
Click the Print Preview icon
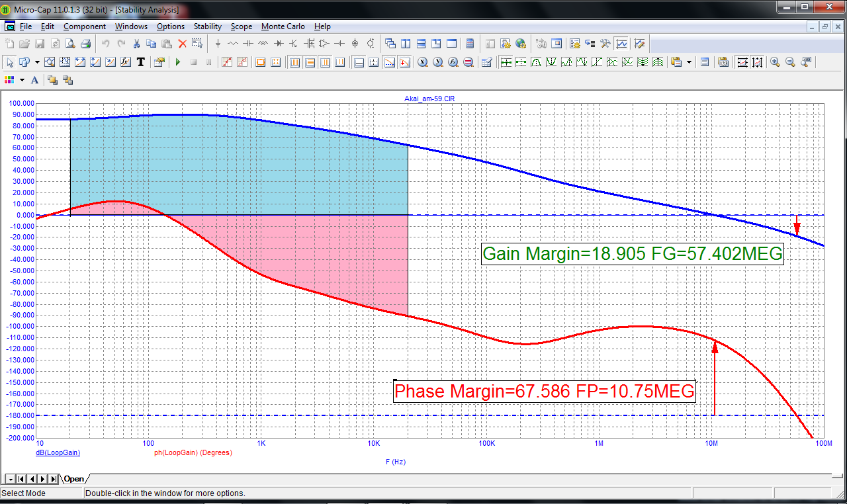pos(70,44)
